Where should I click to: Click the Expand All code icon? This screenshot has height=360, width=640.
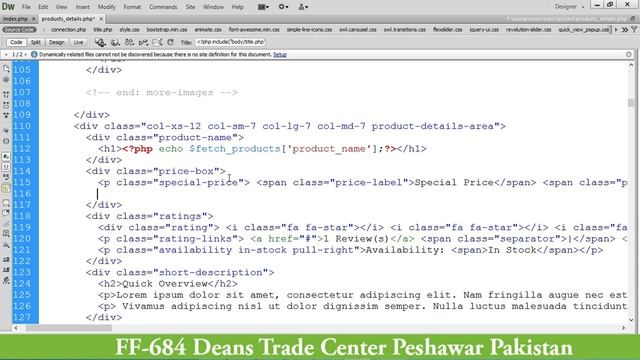(6, 116)
